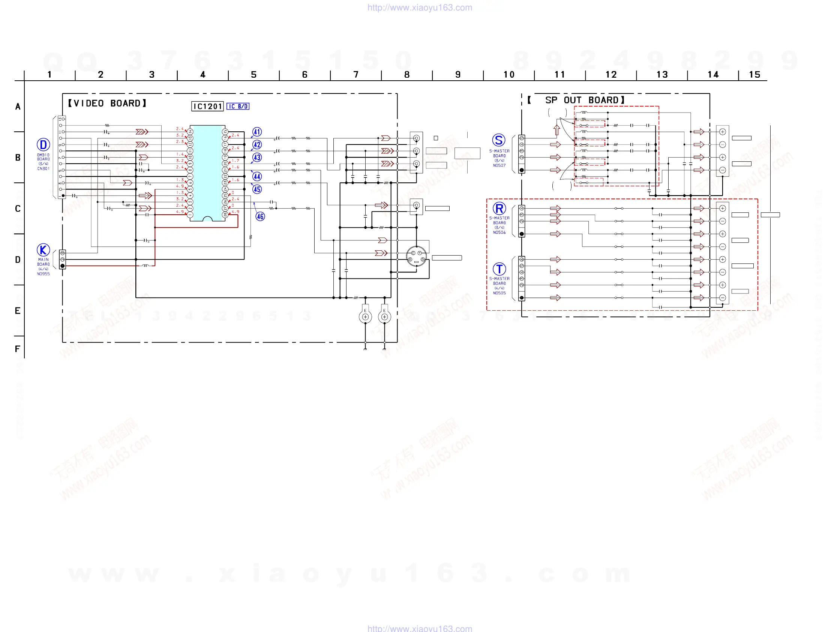Click the circled S S-MASTER marker
The height and width of the screenshot is (632, 840).
tap(499, 140)
